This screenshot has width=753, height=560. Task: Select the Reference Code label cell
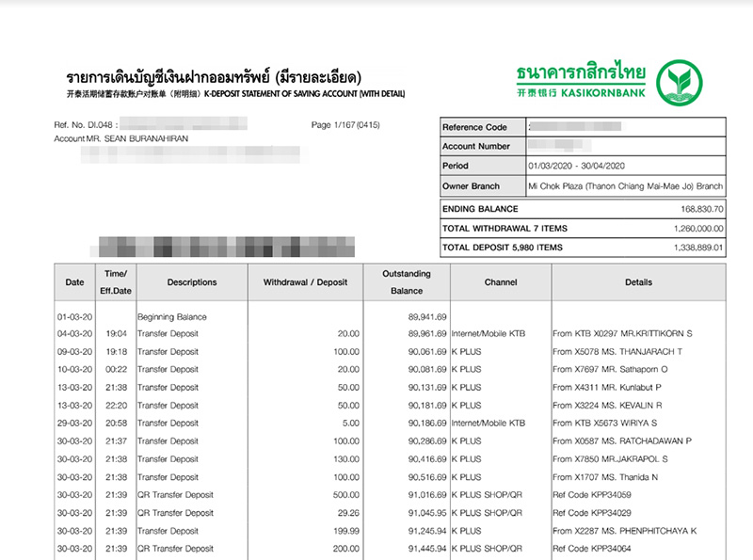click(x=483, y=127)
